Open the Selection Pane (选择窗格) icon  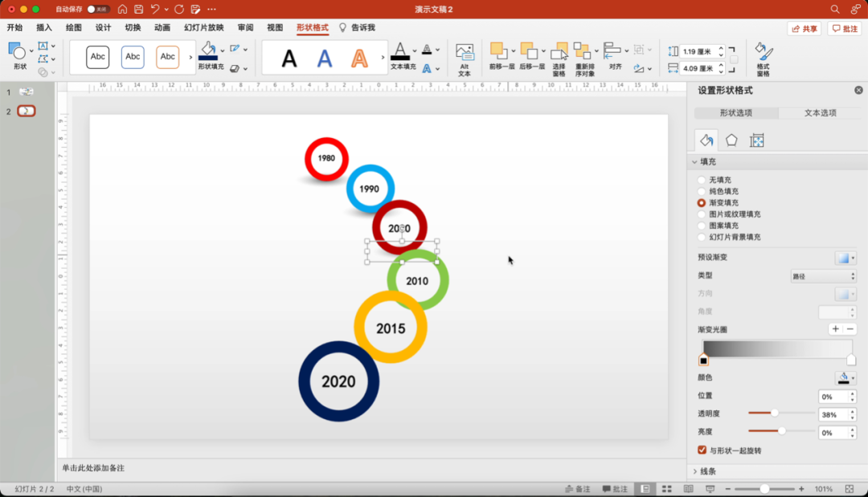click(559, 51)
